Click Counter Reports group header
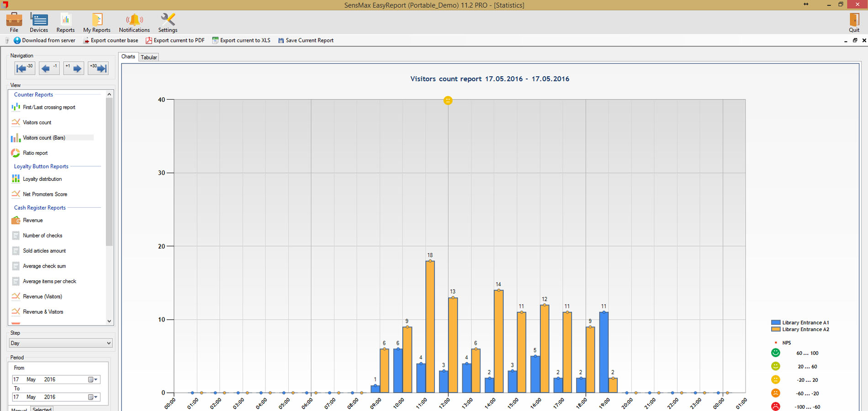This screenshot has width=868, height=411. tap(33, 95)
